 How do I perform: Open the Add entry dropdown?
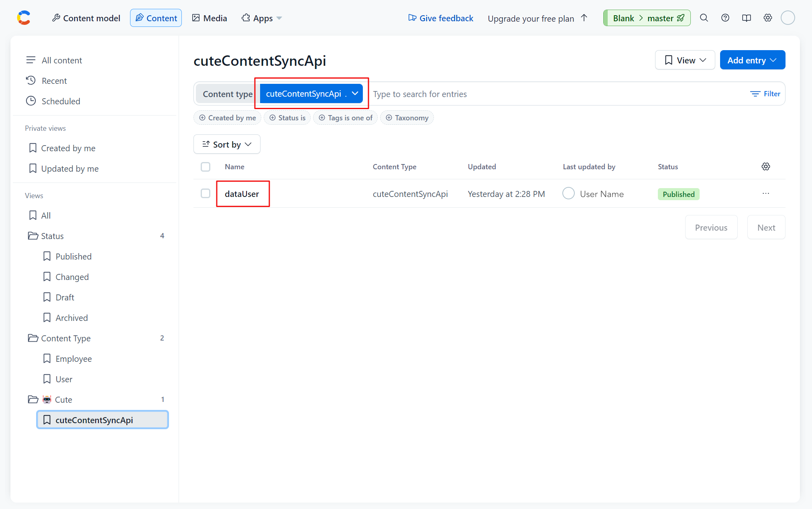[752, 60]
